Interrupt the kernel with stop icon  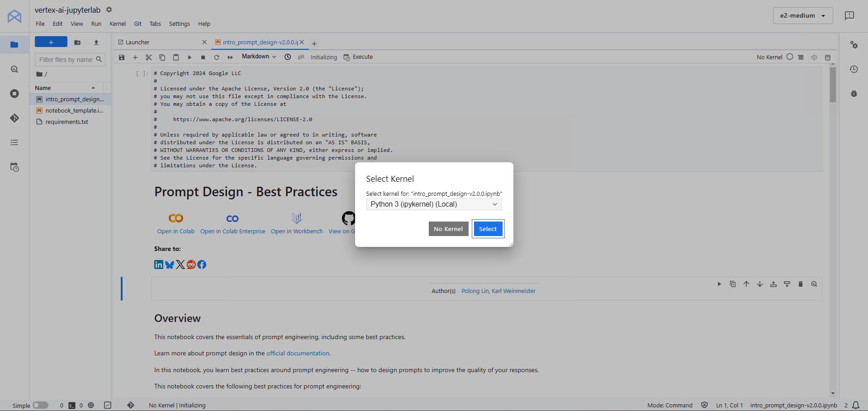point(203,57)
